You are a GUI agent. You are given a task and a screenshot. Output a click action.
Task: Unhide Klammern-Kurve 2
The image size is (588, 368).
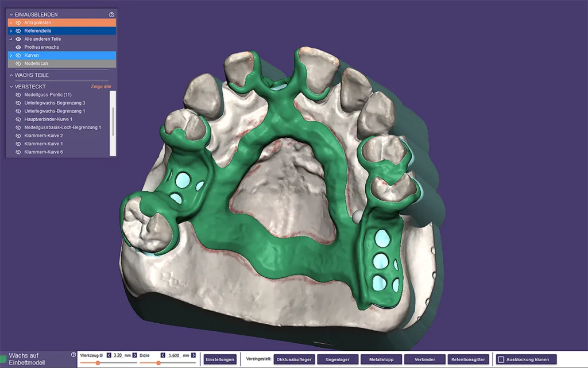point(18,135)
